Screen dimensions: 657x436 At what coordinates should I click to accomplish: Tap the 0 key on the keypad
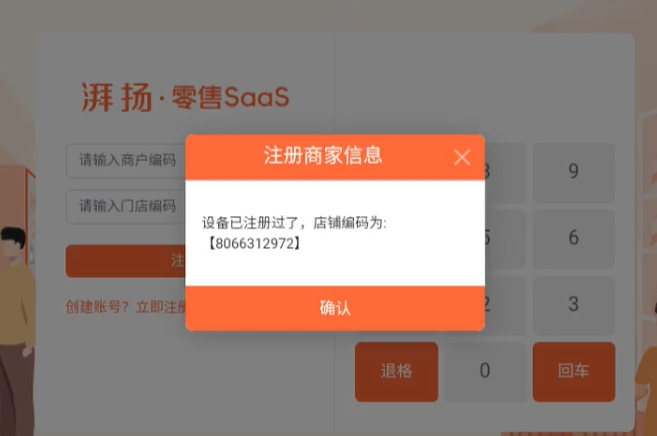485,371
